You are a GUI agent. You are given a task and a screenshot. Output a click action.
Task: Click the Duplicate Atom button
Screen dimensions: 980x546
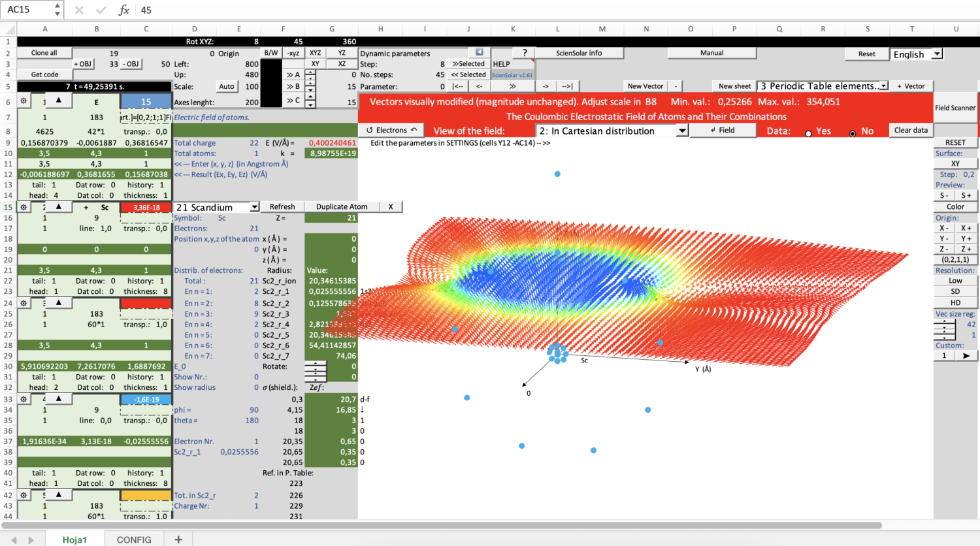click(342, 206)
